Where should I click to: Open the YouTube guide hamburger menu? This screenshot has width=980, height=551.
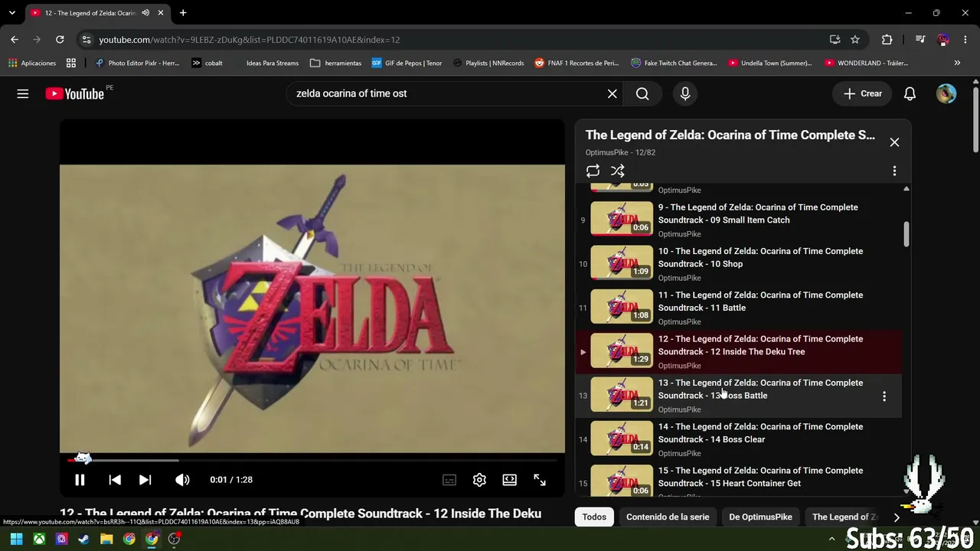pos(23,93)
